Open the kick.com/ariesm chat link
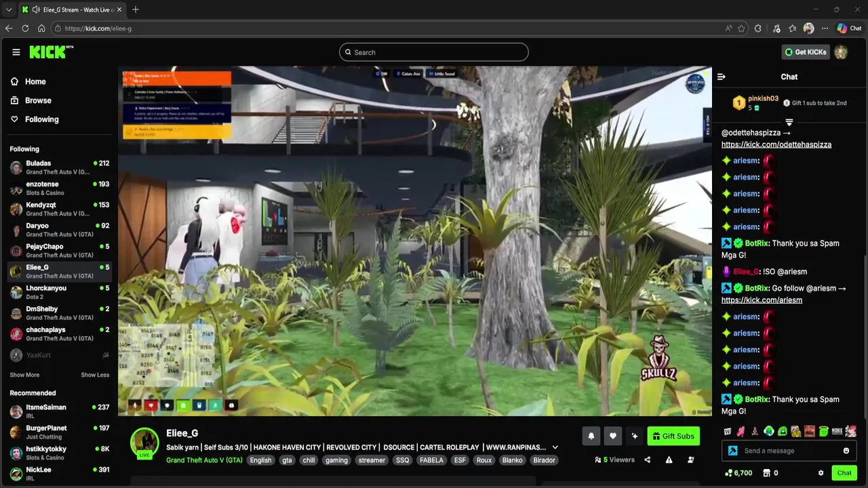868x488 pixels. tap(762, 300)
